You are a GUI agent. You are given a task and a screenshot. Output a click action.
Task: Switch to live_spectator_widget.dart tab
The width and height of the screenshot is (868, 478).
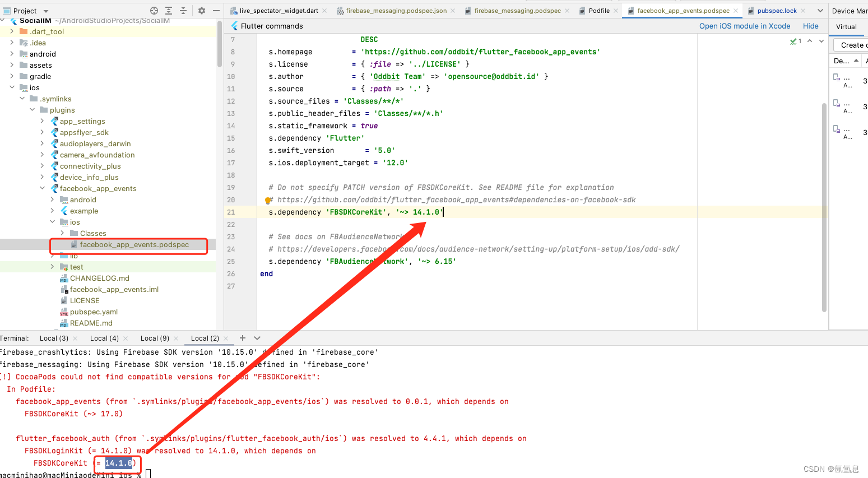pos(279,11)
